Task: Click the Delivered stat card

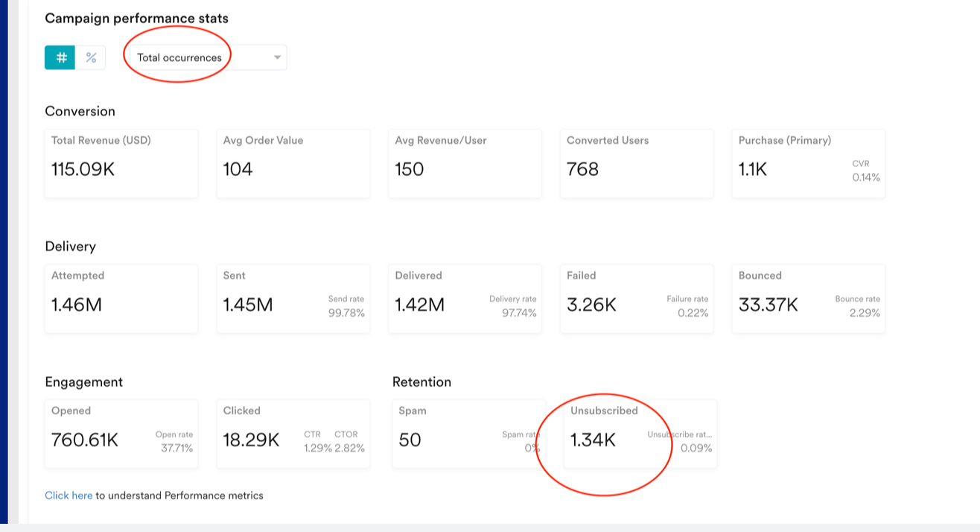Action: (465, 298)
